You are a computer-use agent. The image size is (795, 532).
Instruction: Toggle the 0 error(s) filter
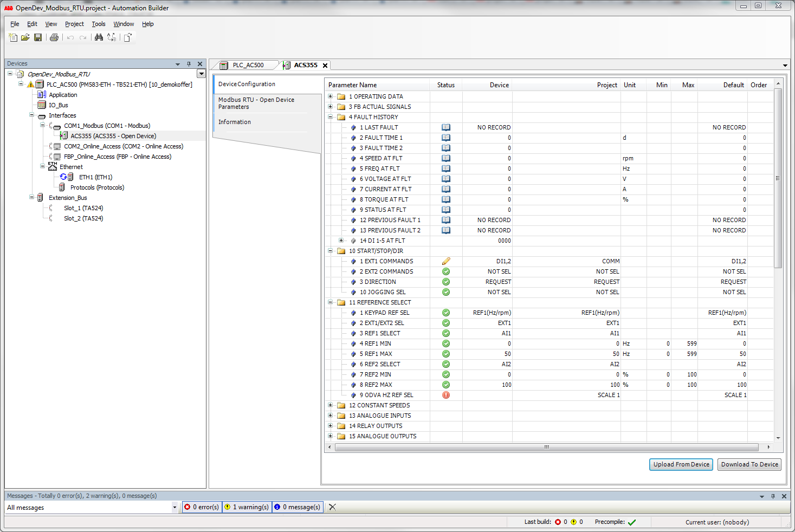point(202,507)
